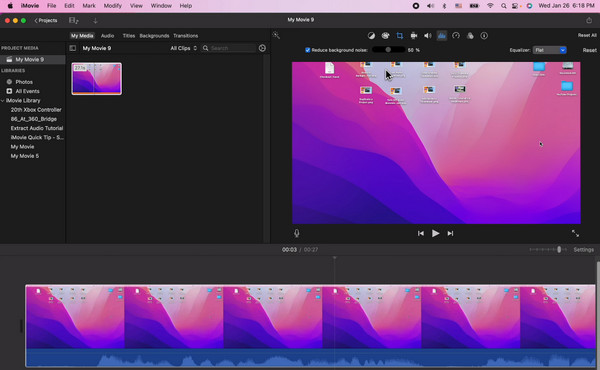The width and height of the screenshot is (600, 370).
Task: Click the Apple menu logo
Action: [10, 6]
